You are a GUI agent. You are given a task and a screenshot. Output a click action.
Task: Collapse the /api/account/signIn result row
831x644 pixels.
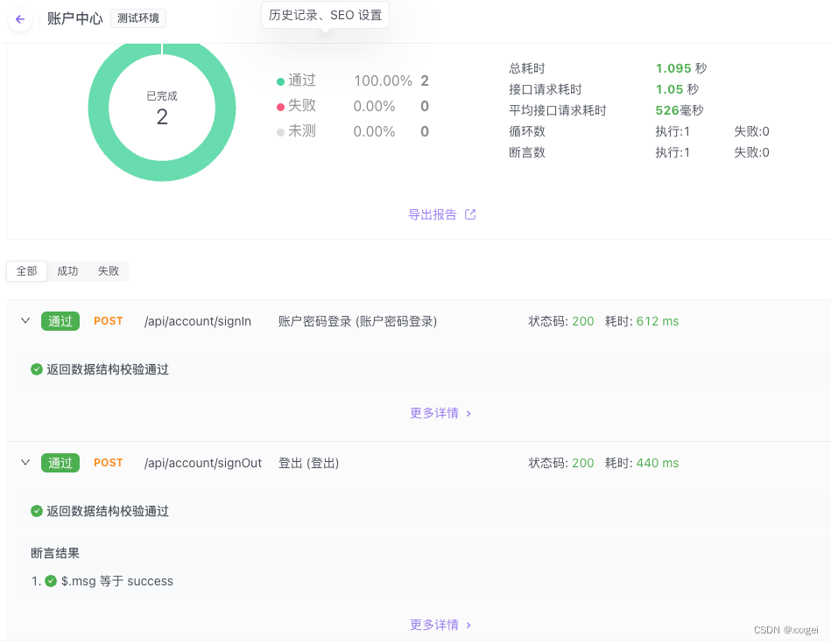25,321
